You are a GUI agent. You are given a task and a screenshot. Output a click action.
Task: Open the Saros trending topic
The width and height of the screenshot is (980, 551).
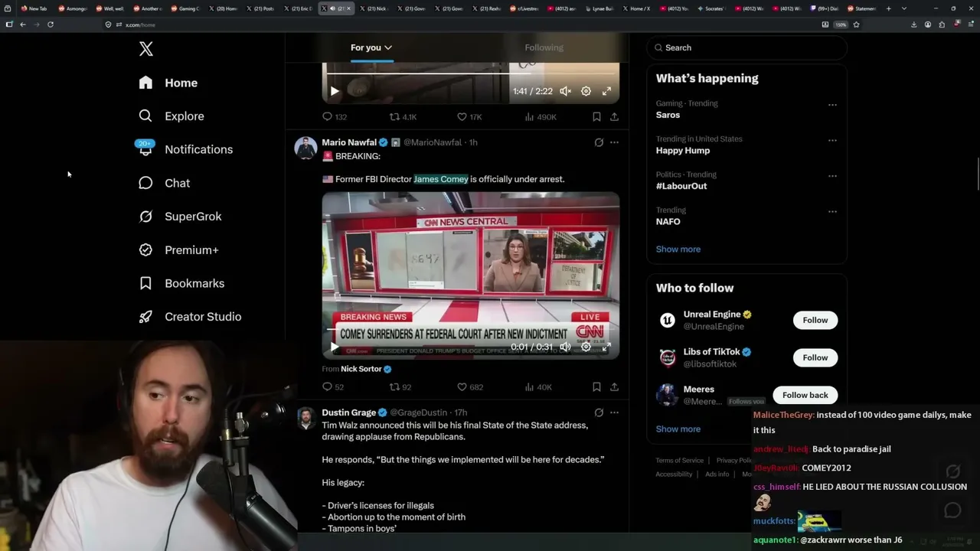coord(668,115)
